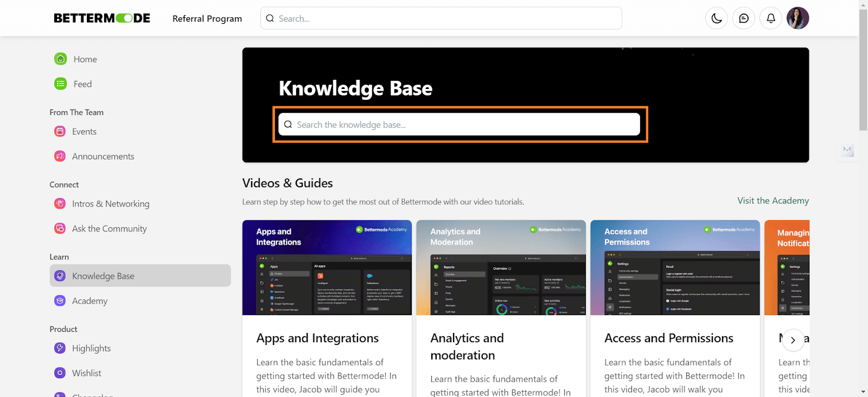Click the Academy sidebar icon
The height and width of the screenshot is (397, 868).
click(x=60, y=300)
